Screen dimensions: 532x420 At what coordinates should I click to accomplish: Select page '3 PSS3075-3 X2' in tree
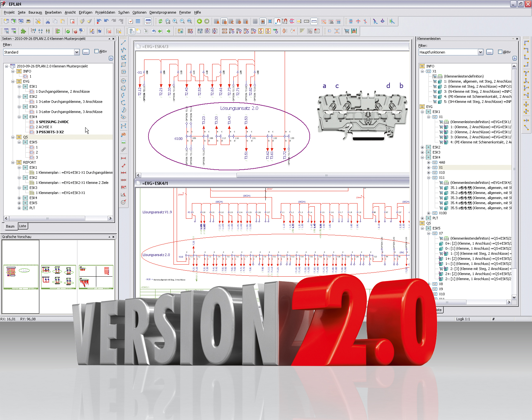coord(50,132)
